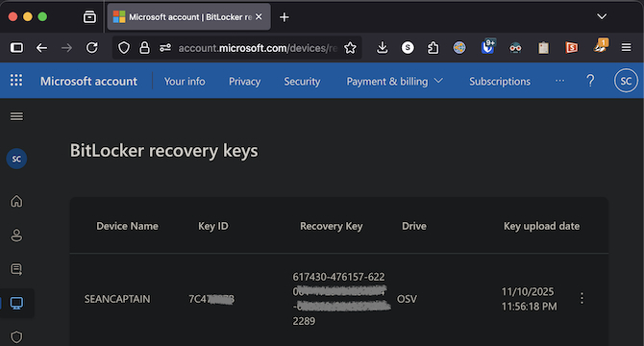The image size is (644, 346).
Task: Open the Help question mark icon
Action: click(590, 81)
